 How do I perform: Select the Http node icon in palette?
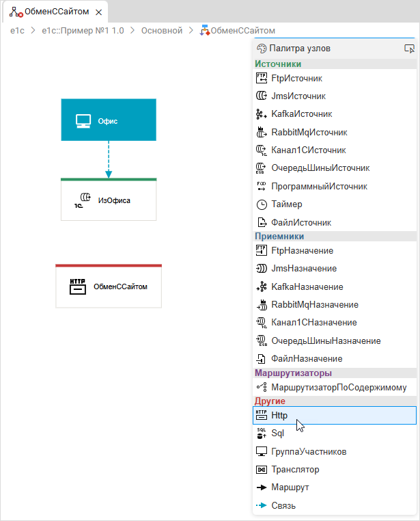coord(262,415)
